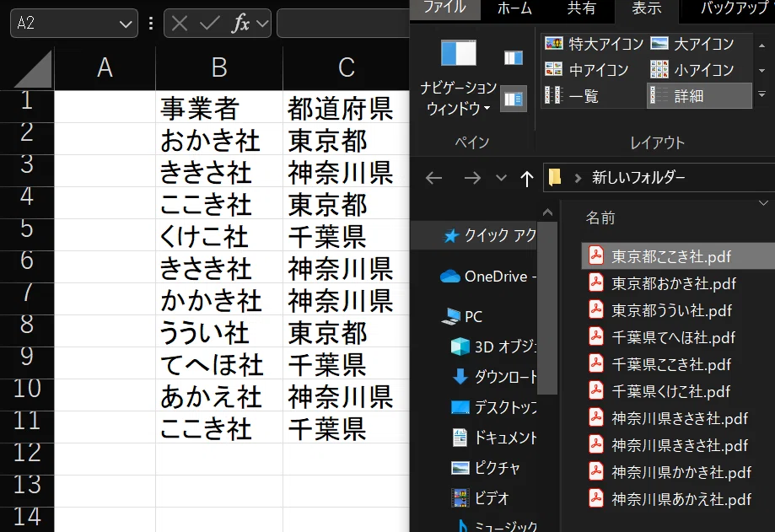Click cell containing 事業者
Screen dimensions: 775x532
[x=219, y=107]
